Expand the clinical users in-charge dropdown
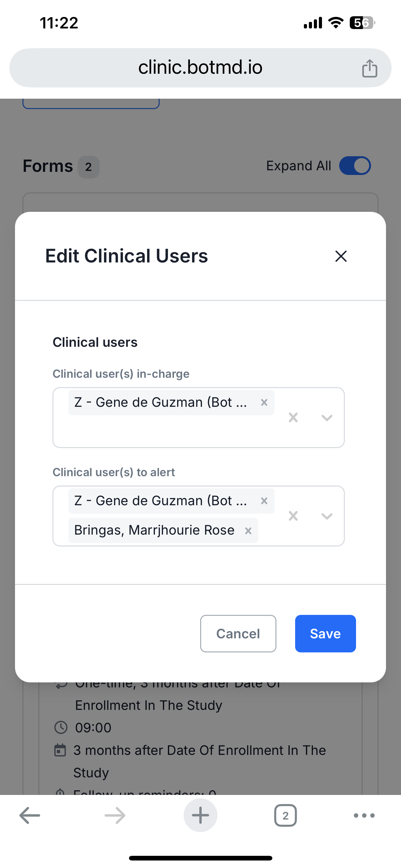The image size is (401, 868). [327, 418]
